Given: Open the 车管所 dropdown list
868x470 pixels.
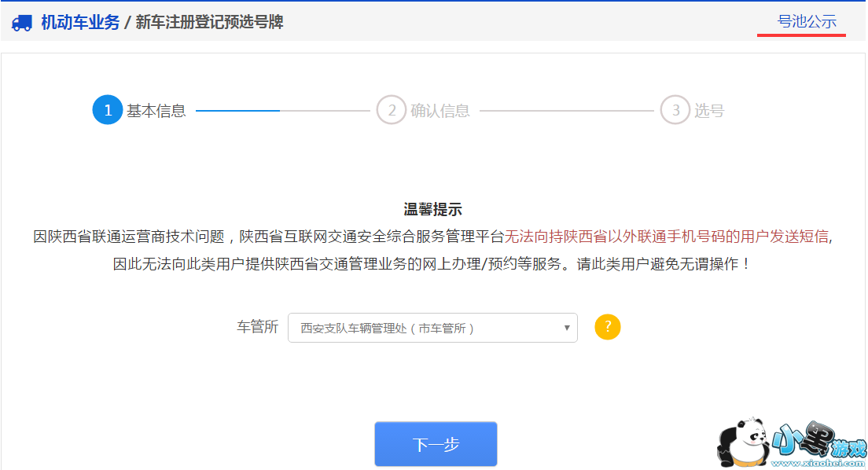Looking at the screenshot, I should [432, 328].
